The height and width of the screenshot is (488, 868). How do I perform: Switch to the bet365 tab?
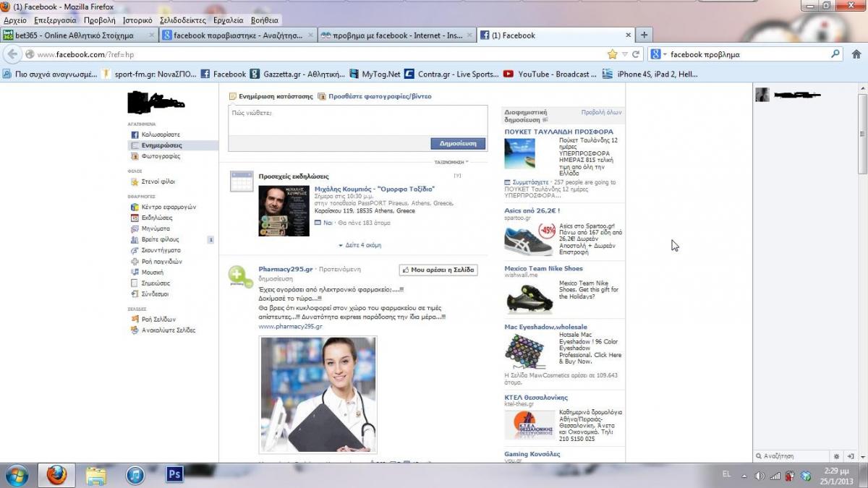(x=79, y=35)
